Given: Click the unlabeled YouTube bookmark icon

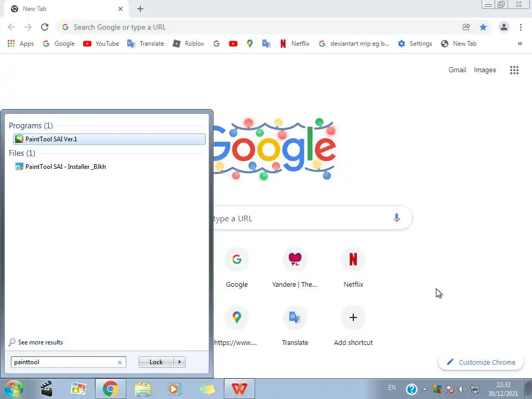Looking at the screenshot, I should click(233, 44).
